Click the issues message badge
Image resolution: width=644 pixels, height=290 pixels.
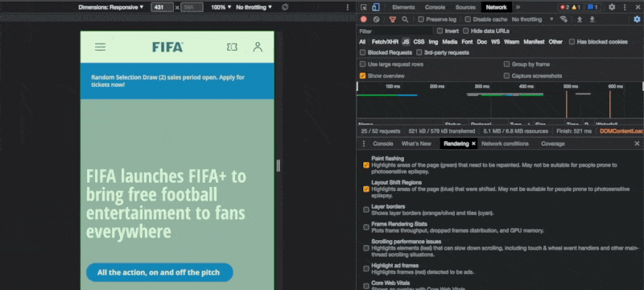[x=592, y=7]
